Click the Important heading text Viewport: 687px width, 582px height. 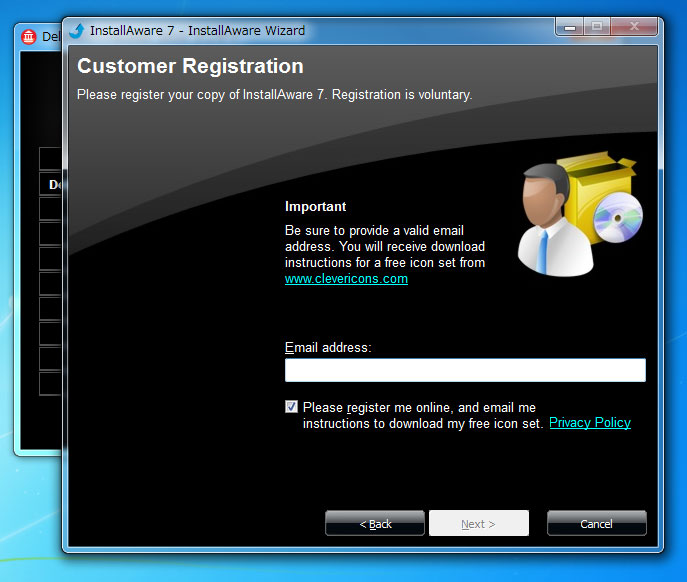click(x=315, y=206)
